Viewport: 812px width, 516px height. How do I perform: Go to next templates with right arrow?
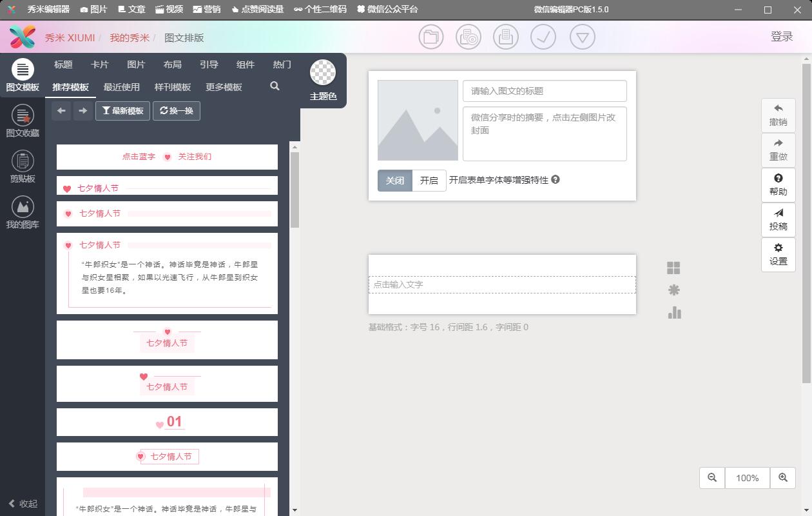point(82,111)
